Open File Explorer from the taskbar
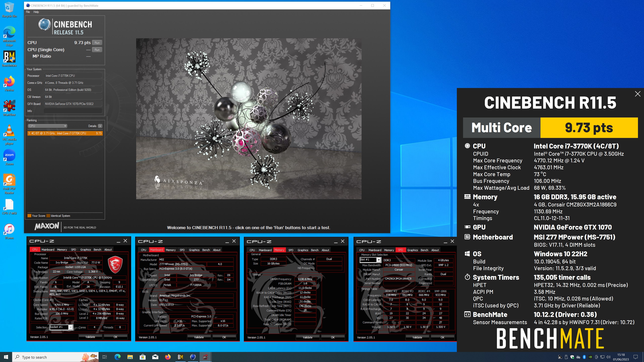 tap(130, 357)
